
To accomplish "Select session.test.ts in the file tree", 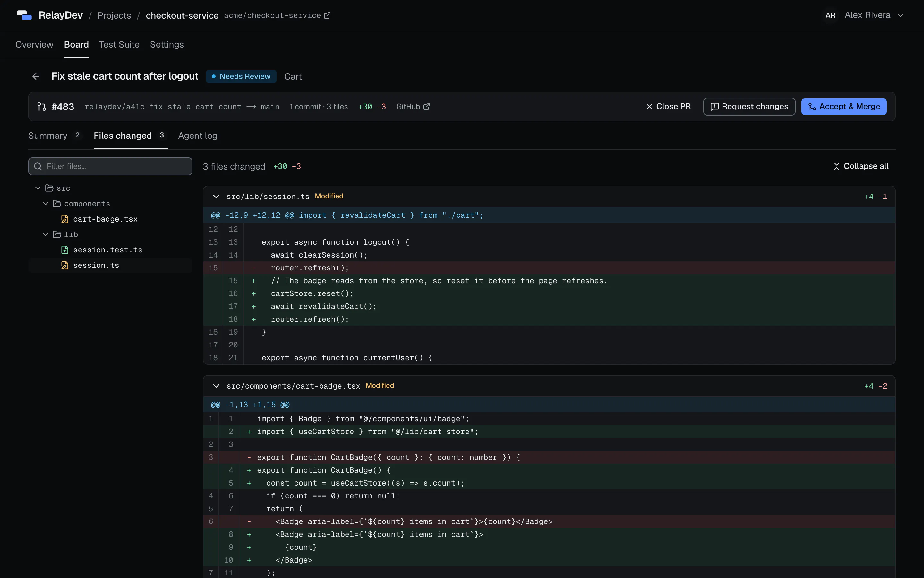I will coord(110,250).
